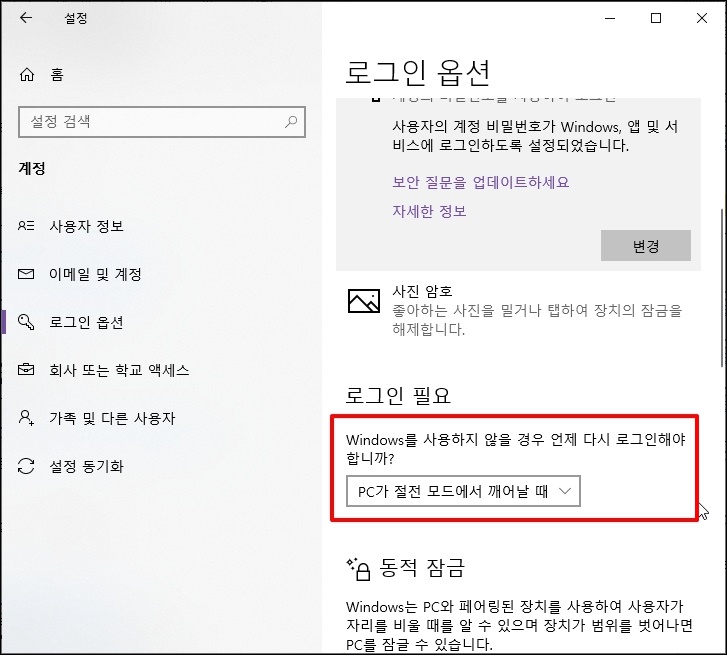Click the 계정 sidebar heading
727x655 pixels.
(x=32, y=168)
